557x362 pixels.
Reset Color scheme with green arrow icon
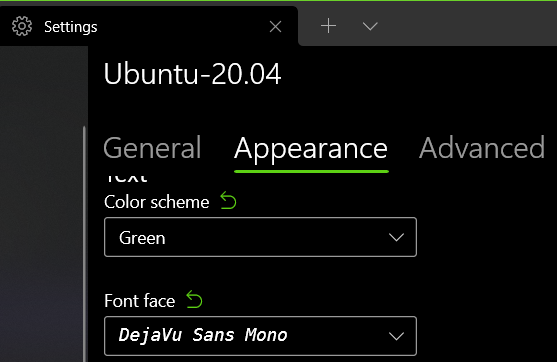point(228,200)
